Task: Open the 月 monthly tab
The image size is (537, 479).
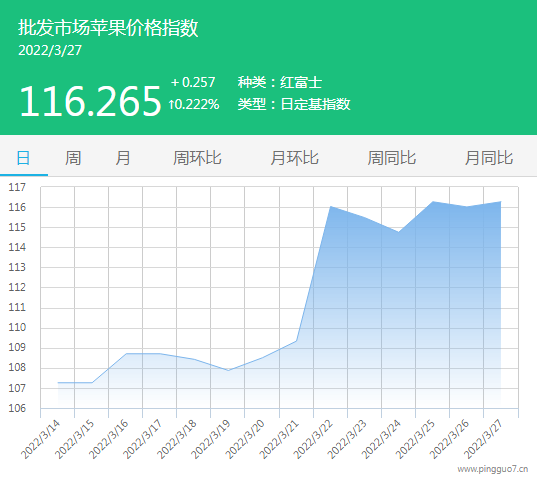Action: point(123,158)
